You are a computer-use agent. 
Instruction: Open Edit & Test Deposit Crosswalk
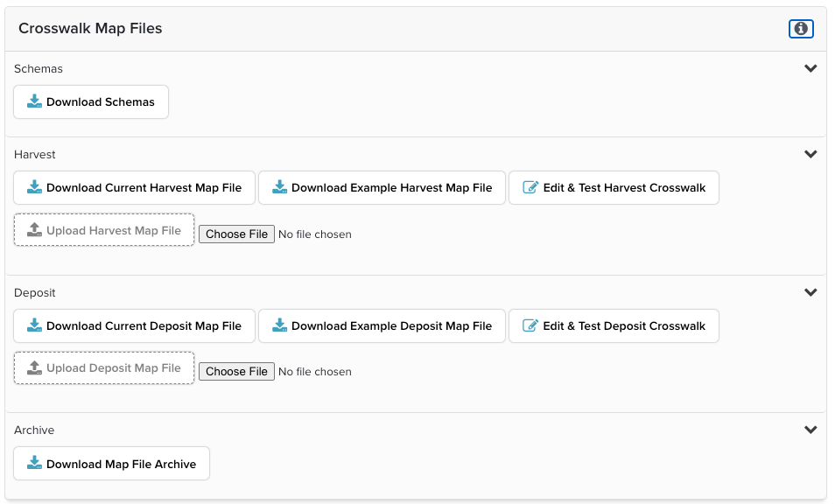pyautogui.click(x=614, y=326)
